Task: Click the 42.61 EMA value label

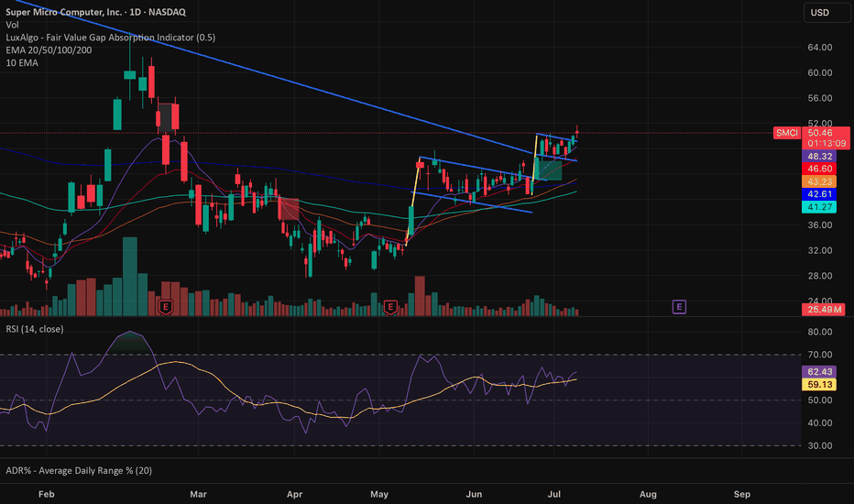Action: coord(819,194)
